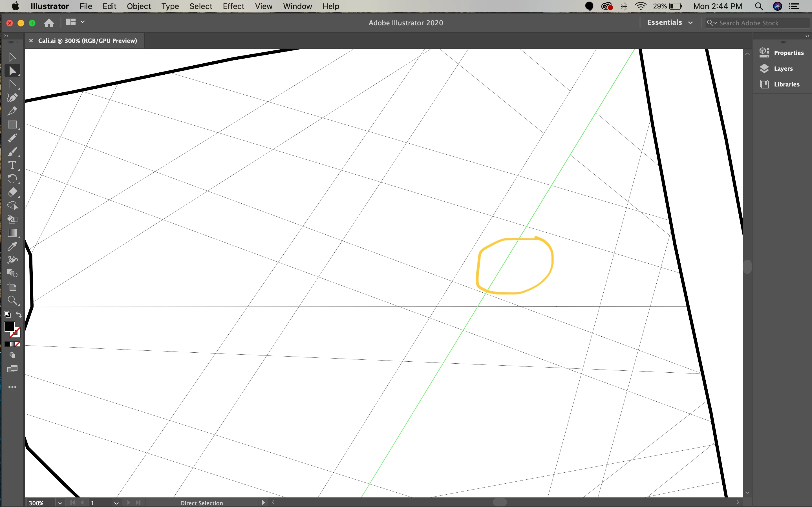
Task: Select the Eyedropper tool
Action: click(x=12, y=246)
